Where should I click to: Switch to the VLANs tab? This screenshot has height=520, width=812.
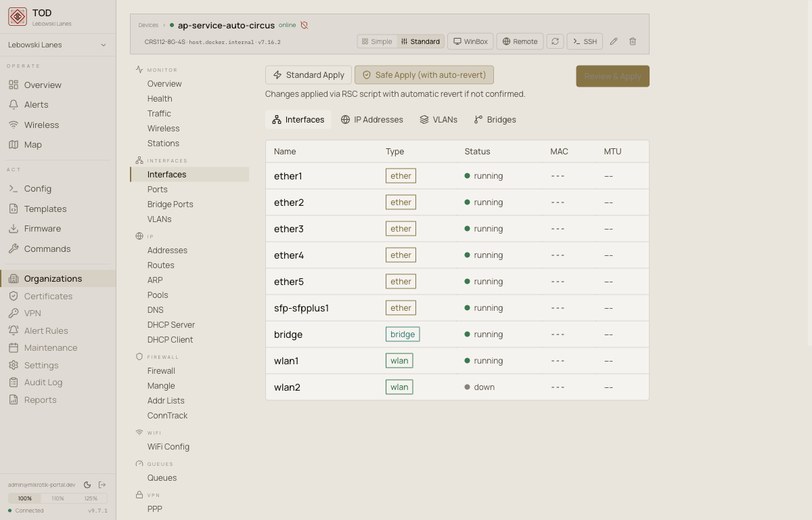pyautogui.click(x=438, y=119)
